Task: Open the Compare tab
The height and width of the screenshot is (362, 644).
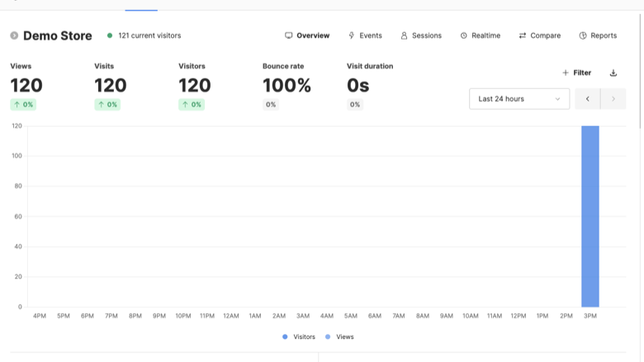Action: (x=540, y=35)
